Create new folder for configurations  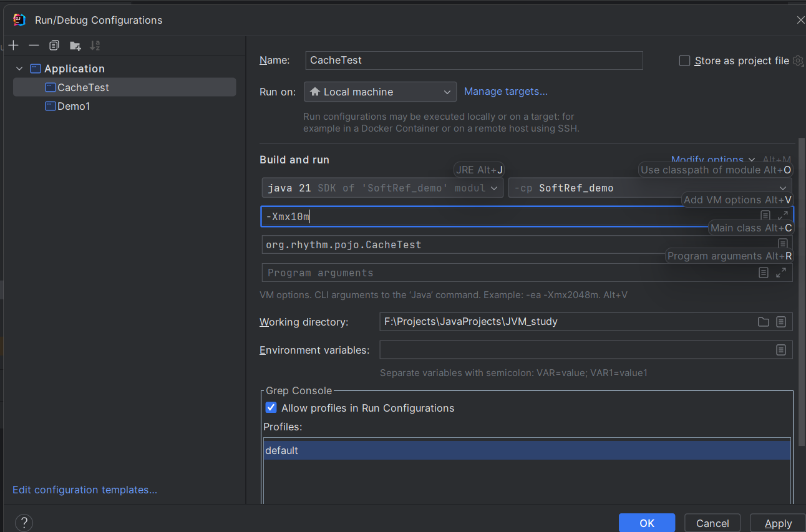[75, 46]
